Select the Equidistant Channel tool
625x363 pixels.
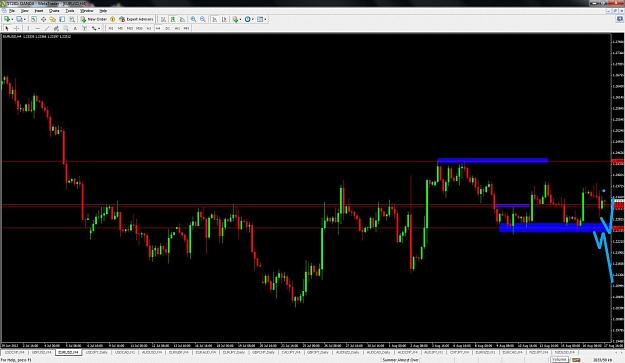[56, 28]
